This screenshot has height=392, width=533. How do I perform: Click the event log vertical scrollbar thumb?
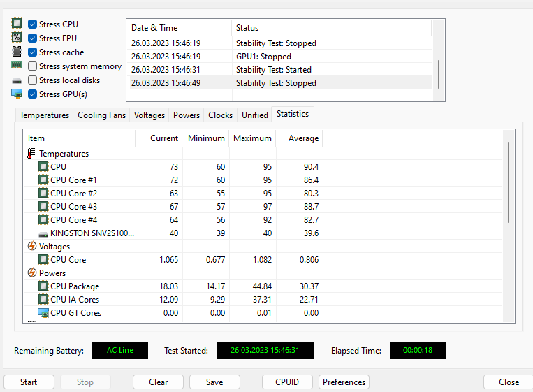(x=439, y=75)
